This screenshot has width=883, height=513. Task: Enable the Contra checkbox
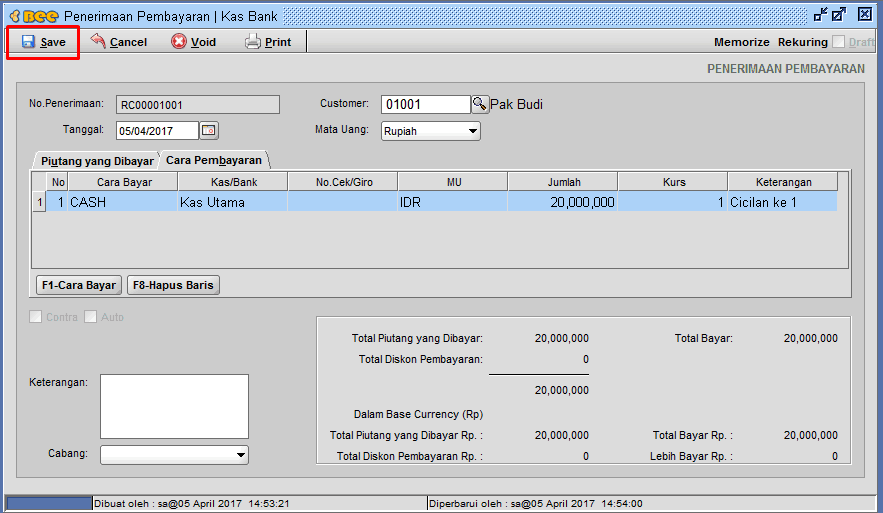point(37,317)
